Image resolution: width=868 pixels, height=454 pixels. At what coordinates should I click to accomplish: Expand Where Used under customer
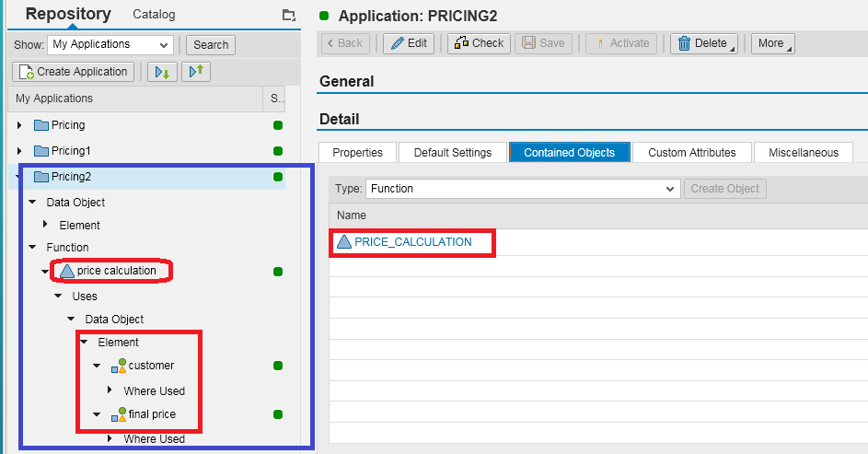[x=110, y=390]
